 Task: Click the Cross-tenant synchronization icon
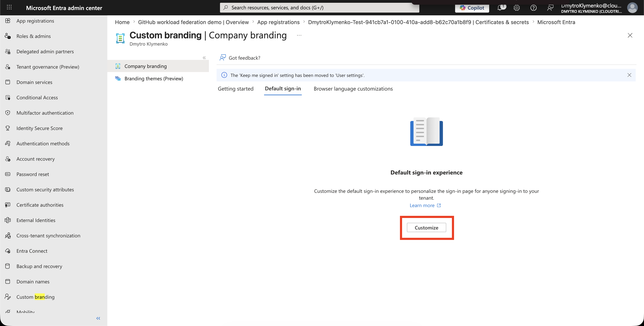click(8, 236)
